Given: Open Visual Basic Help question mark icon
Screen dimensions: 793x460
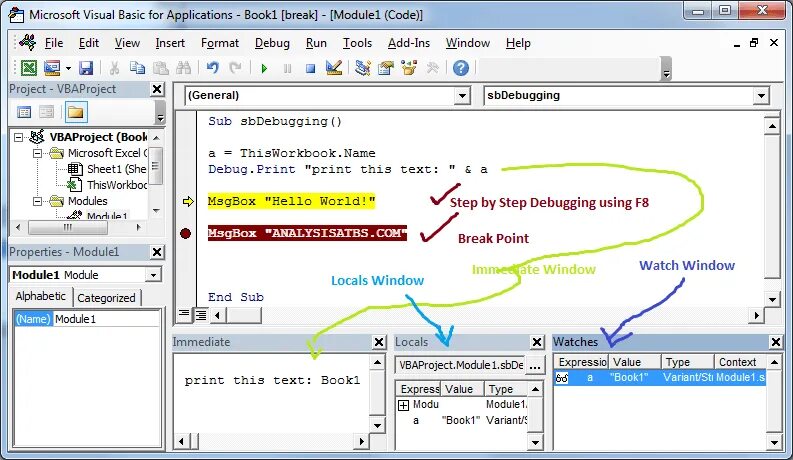Looking at the screenshot, I should click(x=461, y=68).
